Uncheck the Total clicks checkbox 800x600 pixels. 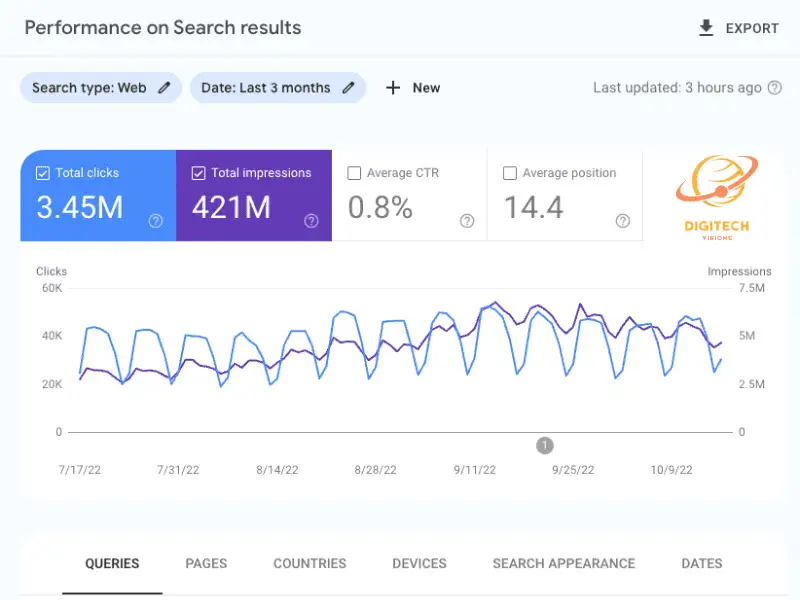(x=43, y=173)
